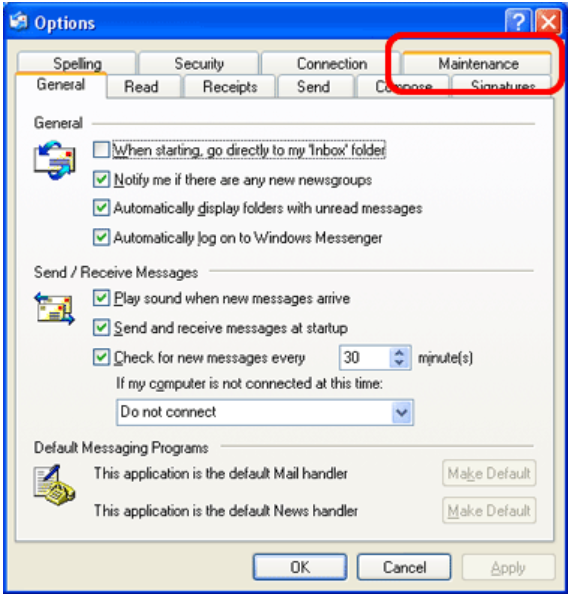Click the Outlook Express icon in title bar
Screen dimensions: 570x594
(18, 22)
